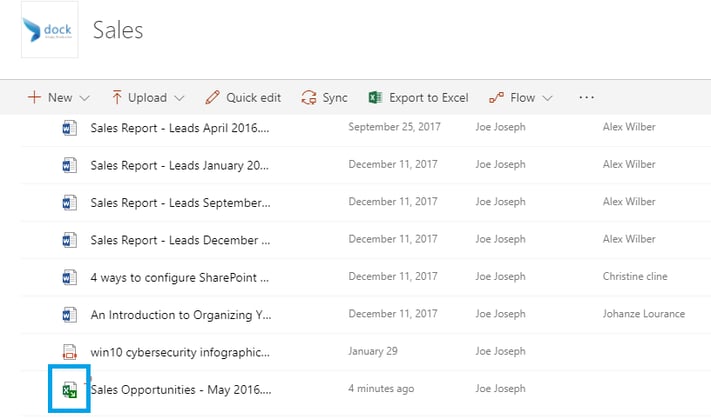The height and width of the screenshot is (419, 711).
Task: Expand the Upload dropdown
Action: 147,98
